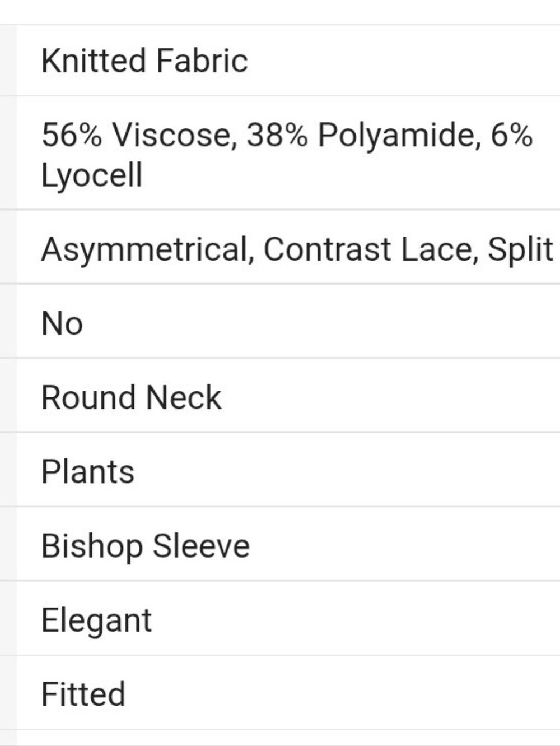This screenshot has width=560, height=746.
Task: Click the word Sleeve
Action: pos(201,546)
